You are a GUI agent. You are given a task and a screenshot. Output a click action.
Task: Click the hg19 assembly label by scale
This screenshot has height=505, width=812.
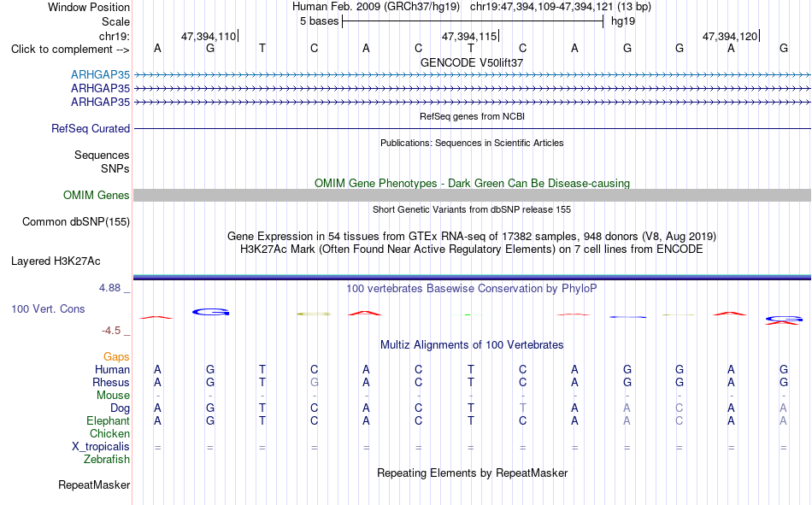(x=622, y=21)
